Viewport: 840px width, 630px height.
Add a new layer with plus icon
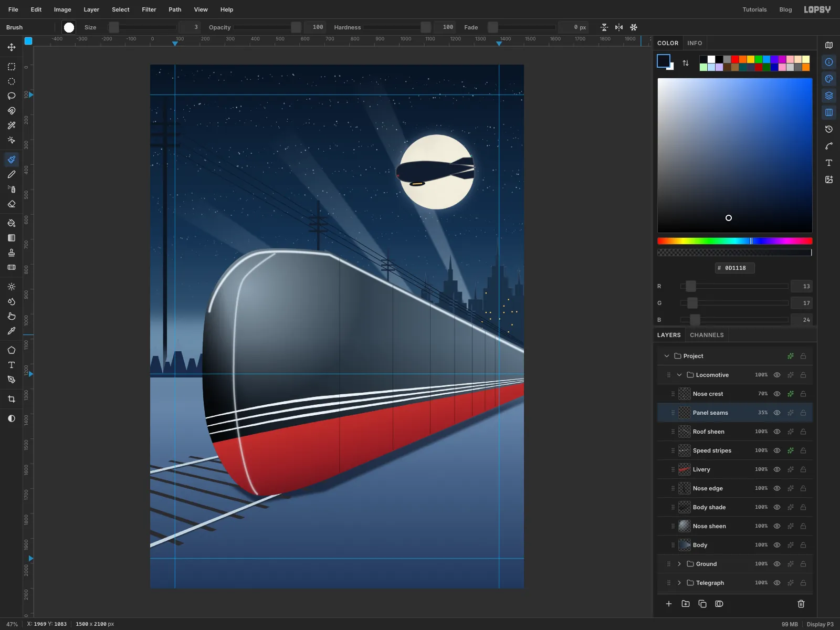(x=669, y=604)
